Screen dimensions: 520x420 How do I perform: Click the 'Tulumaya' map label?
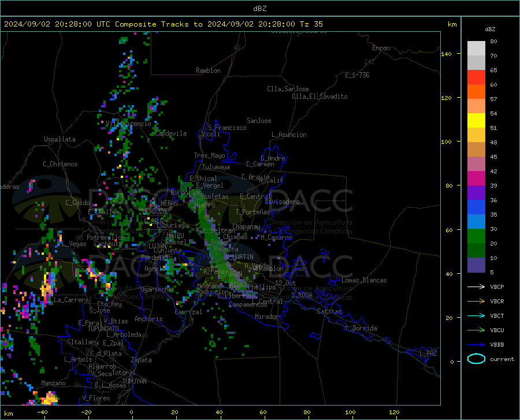216,167
